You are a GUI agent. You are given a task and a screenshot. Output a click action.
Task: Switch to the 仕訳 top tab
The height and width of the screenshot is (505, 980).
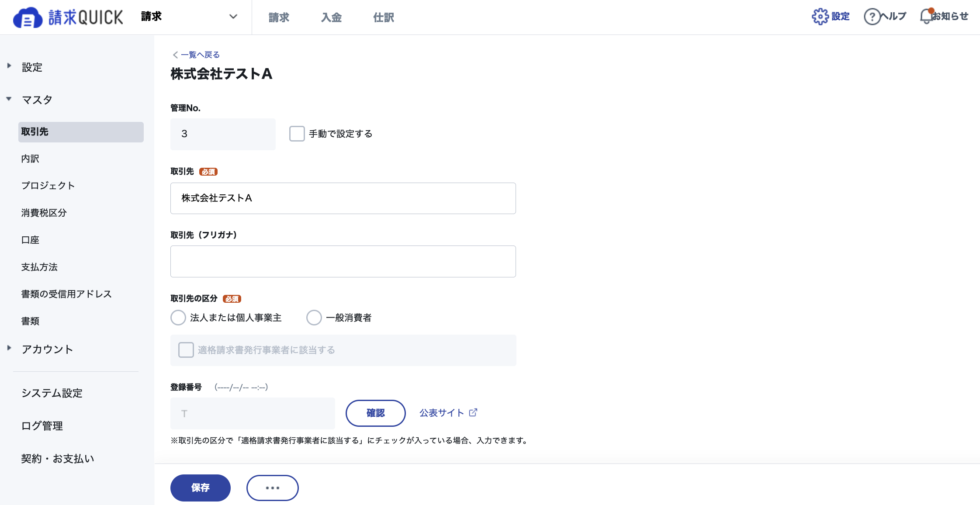click(x=384, y=17)
